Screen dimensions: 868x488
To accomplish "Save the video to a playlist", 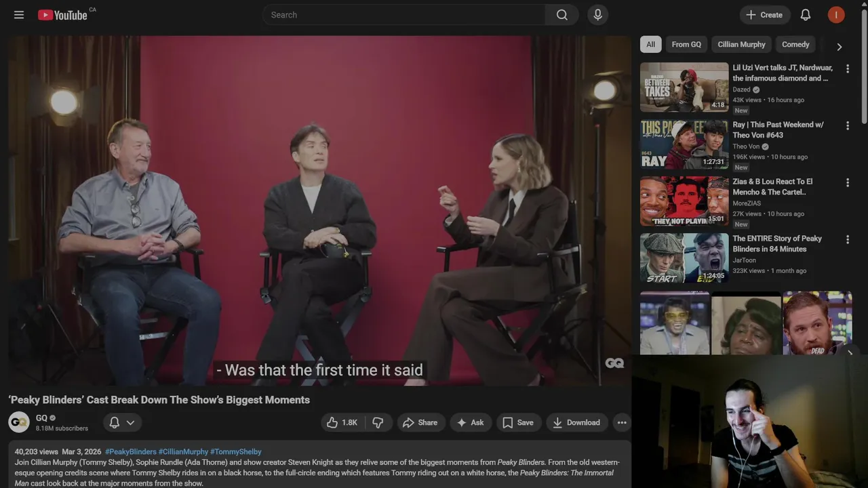I will pos(519,422).
